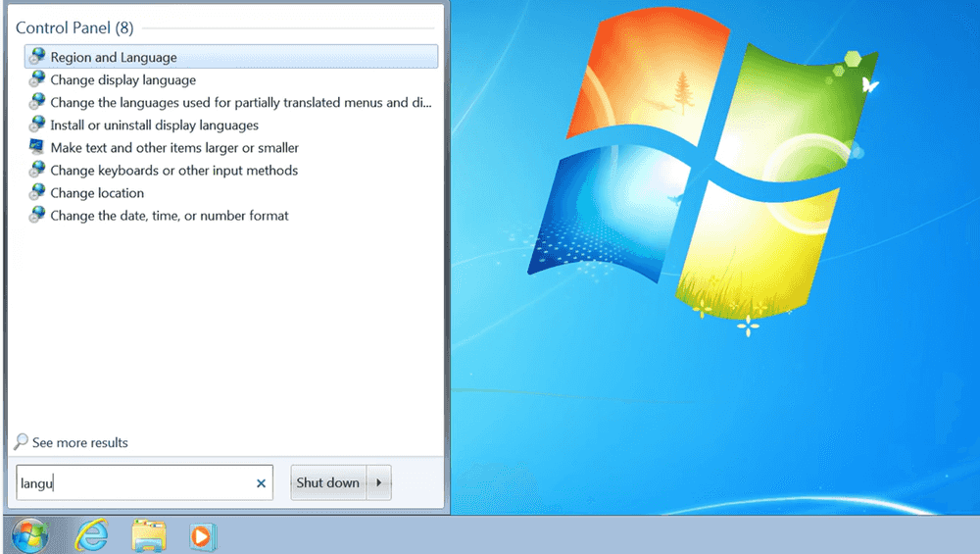Click the globe icon beside Region and Language
This screenshot has width=980, height=554.
[x=37, y=57]
